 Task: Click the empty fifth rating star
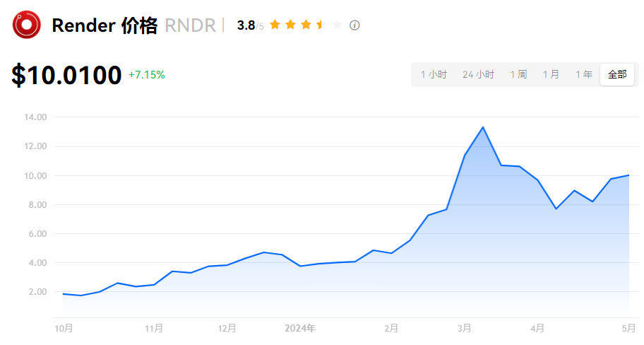pos(337,25)
